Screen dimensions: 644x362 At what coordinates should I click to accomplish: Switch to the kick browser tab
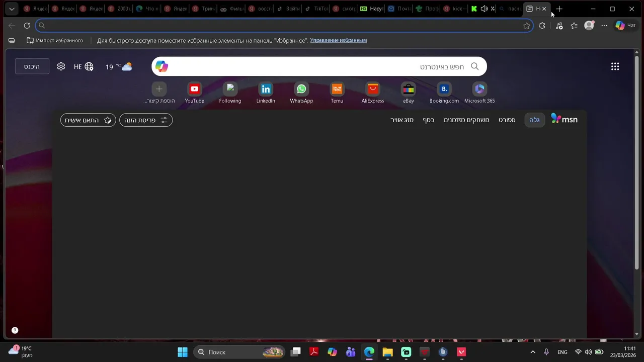pos(454,9)
